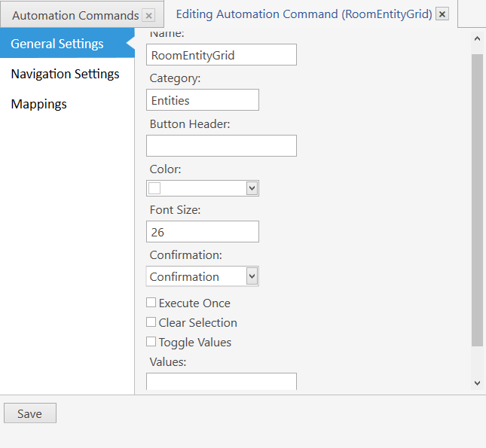This screenshot has width=486, height=448.
Task: Click the scrollbar up arrow
Action: [477, 38]
